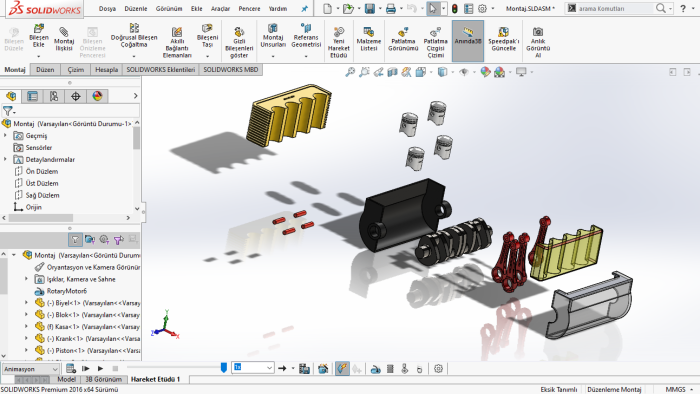Open the ConfigurationManager tab icon
Viewport: 700px width, 394px height.
tap(54, 96)
